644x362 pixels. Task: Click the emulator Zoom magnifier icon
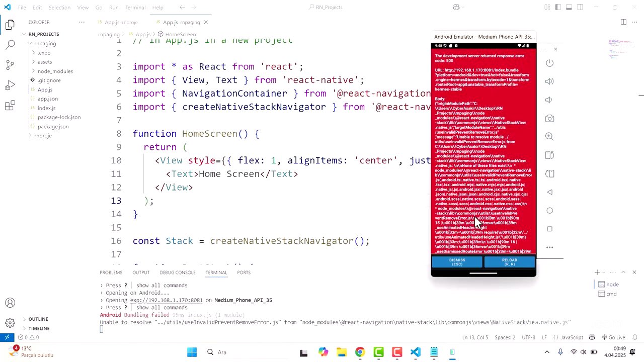point(549,137)
